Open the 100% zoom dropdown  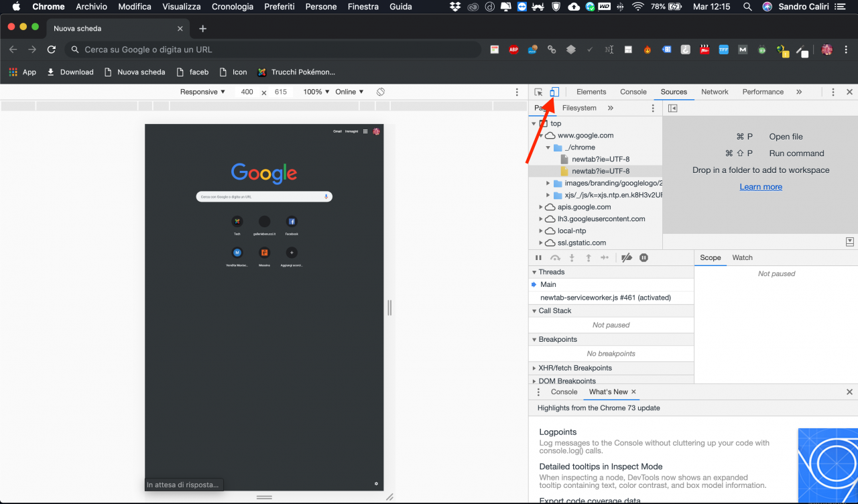click(316, 92)
